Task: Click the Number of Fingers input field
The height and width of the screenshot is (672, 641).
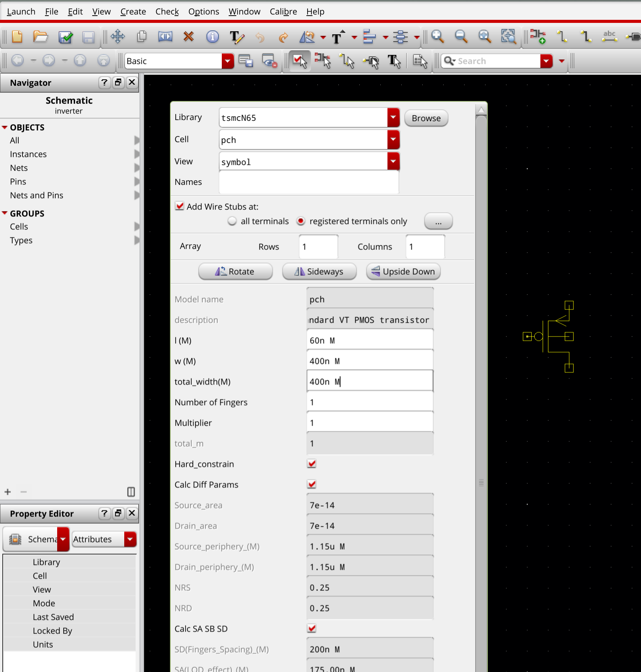Action: [370, 402]
